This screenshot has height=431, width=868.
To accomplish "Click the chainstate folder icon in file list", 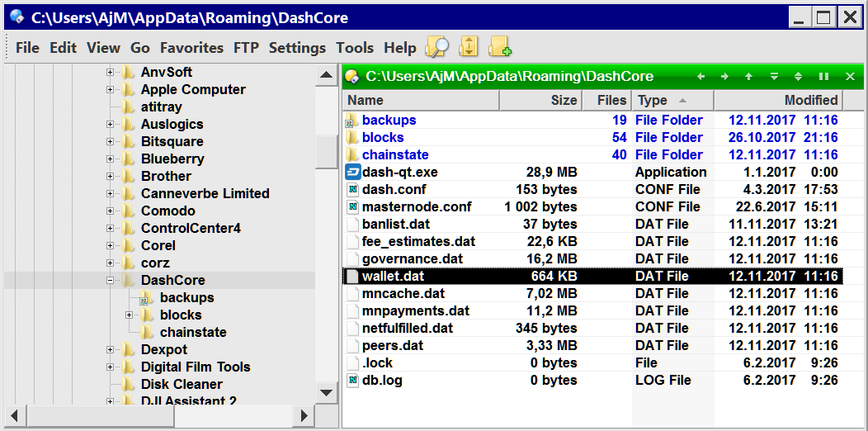I will coord(352,154).
